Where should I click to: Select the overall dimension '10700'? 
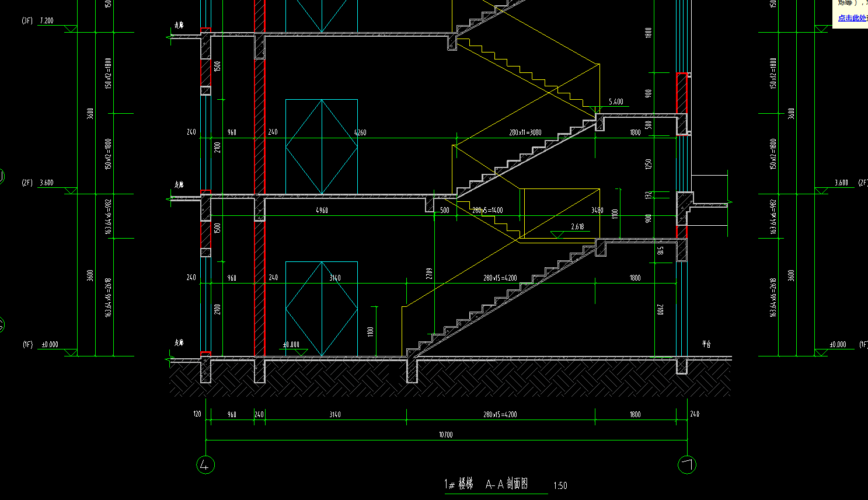click(445, 435)
